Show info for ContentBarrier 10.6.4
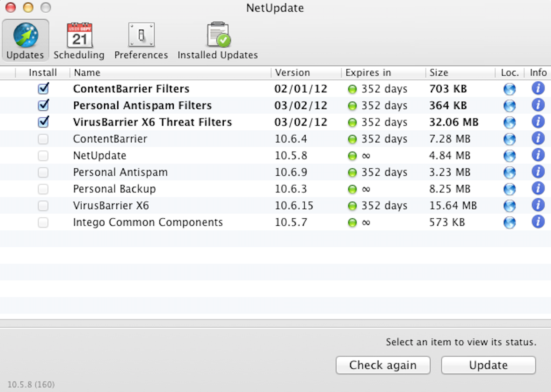Image resolution: width=551 pixels, height=392 pixels. (x=538, y=138)
